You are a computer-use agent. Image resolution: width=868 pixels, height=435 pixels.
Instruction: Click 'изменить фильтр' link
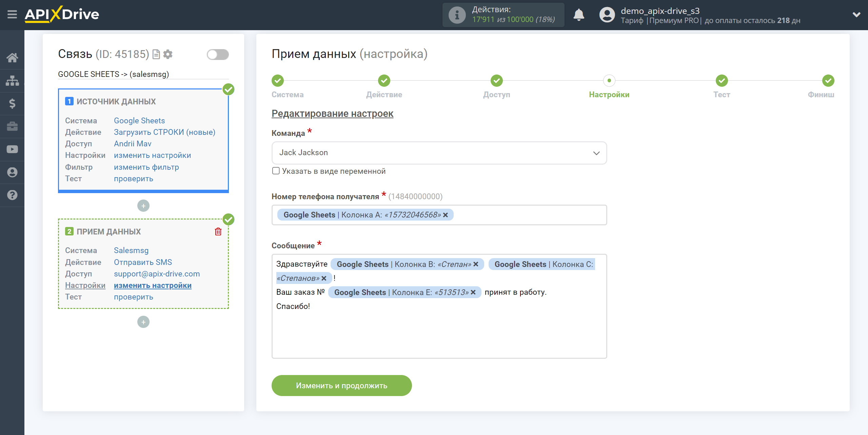tap(146, 167)
